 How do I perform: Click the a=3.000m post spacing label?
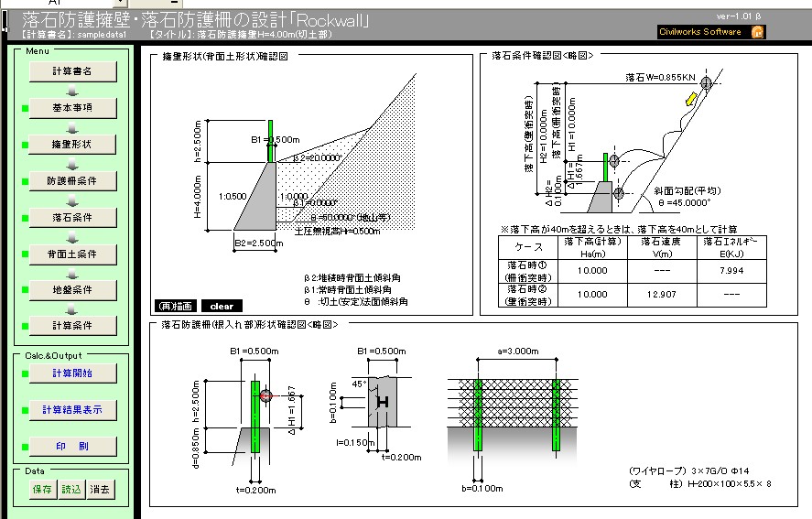pos(517,351)
